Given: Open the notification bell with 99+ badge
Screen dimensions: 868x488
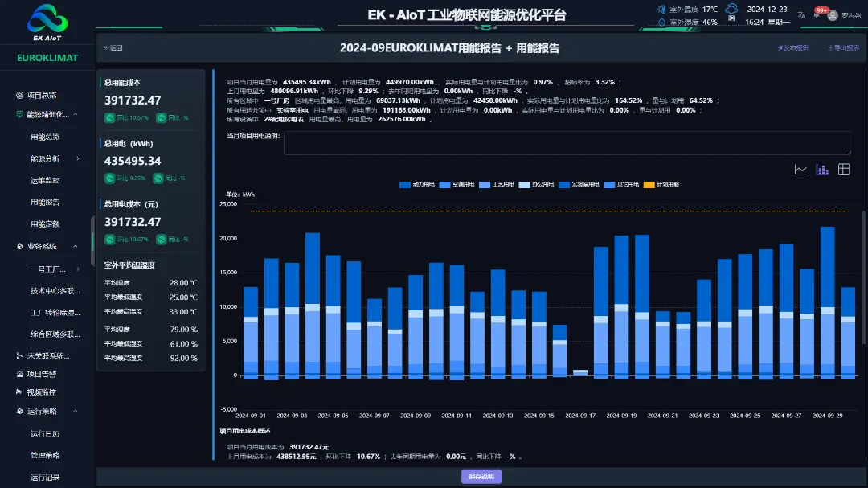Looking at the screenshot, I should tap(817, 15).
